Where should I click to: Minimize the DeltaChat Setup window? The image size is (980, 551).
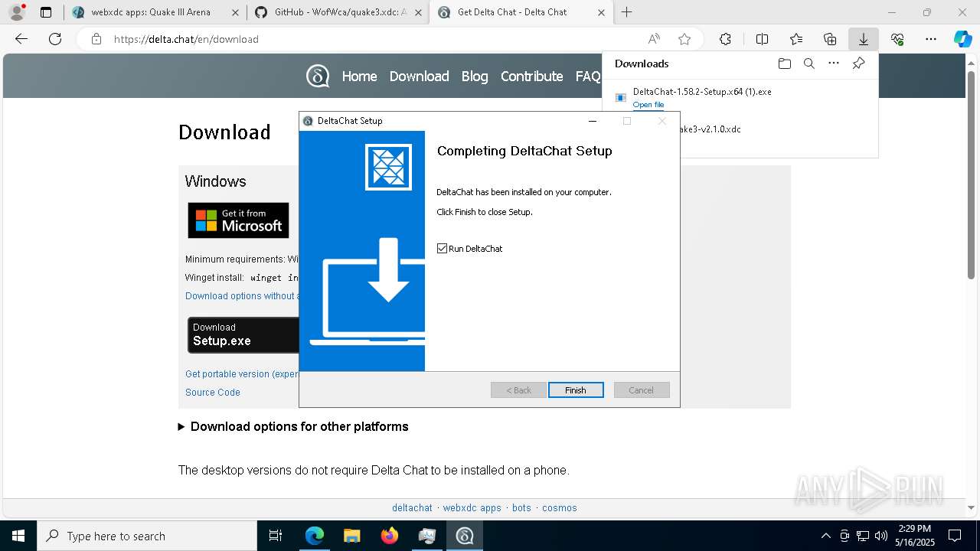tap(592, 121)
